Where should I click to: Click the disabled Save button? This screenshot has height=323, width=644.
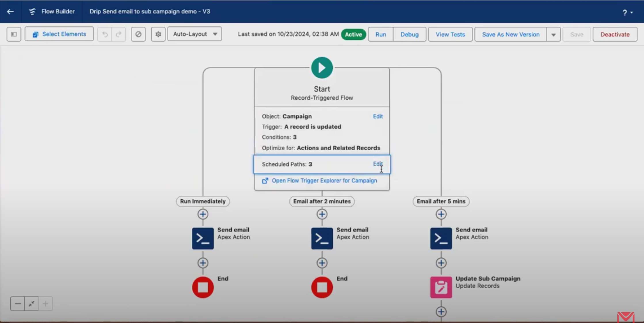(x=577, y=35)
